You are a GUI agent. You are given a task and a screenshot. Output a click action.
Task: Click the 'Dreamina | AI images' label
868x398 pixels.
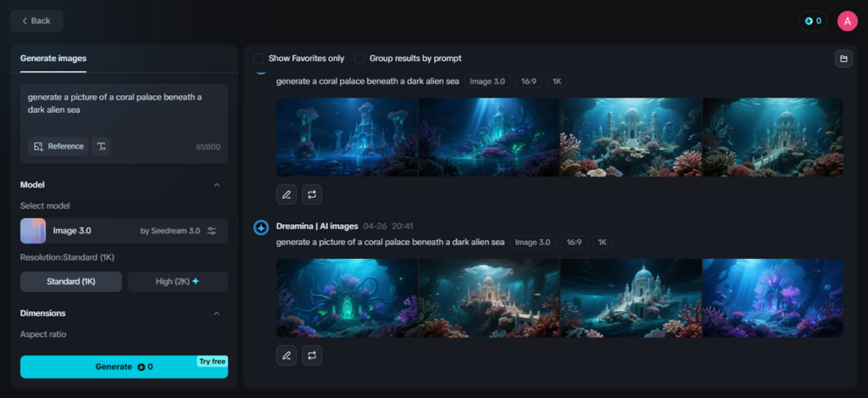[x=317, y=227]
